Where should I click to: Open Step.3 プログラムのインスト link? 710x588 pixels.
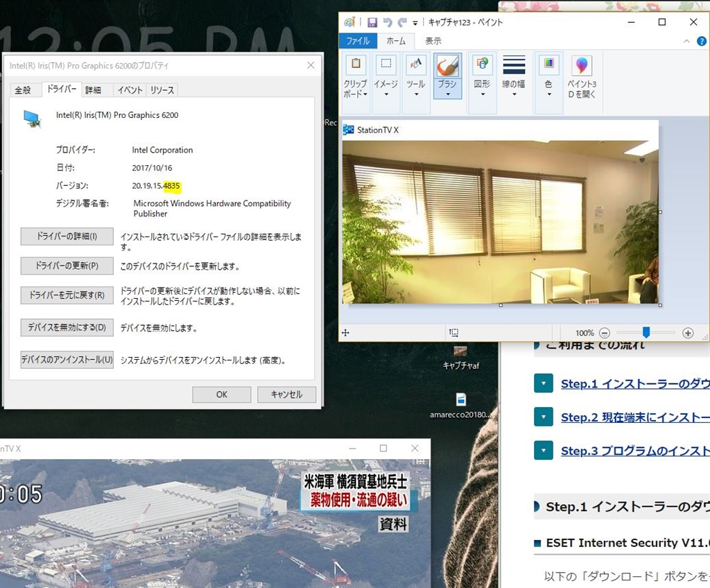point(635,451)
